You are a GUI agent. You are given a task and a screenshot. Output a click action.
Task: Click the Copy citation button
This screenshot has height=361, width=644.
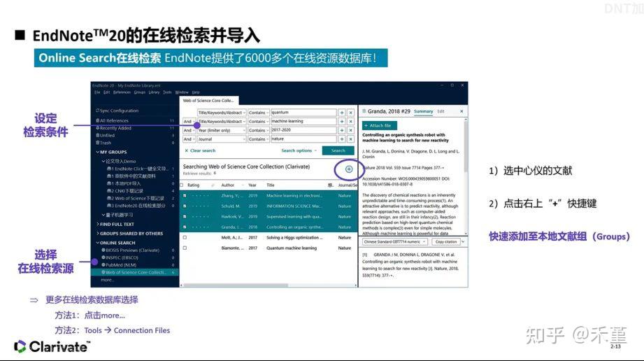(x=445, y=242)
